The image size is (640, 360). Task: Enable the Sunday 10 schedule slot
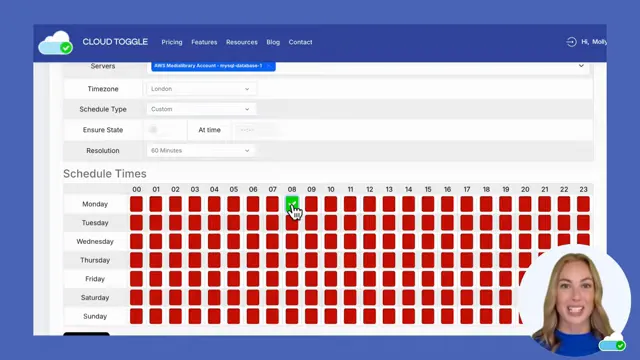(331, 316)
